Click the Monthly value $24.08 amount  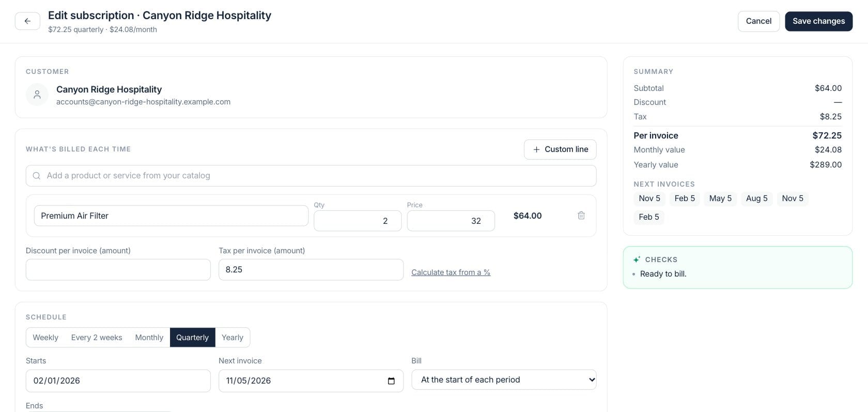click(x=828, y=150)
